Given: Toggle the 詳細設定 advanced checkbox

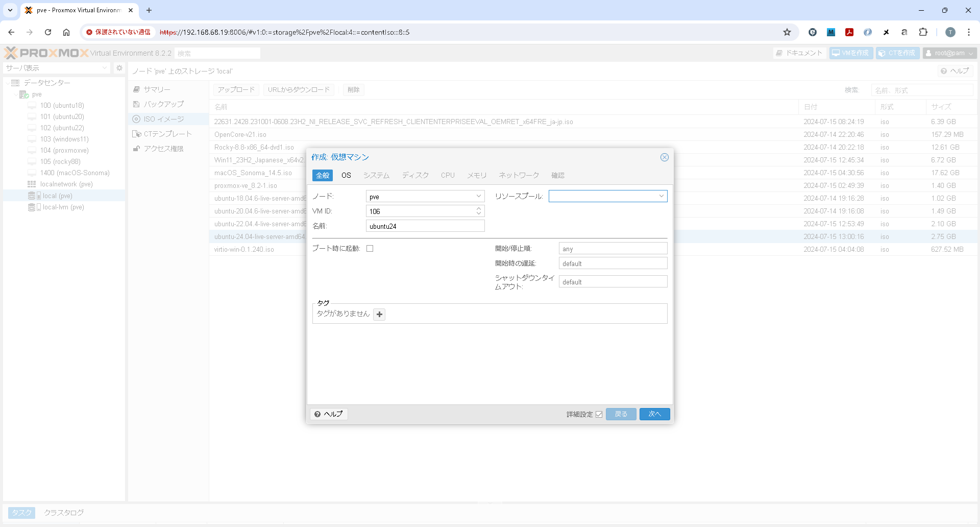Looking at the screenshot, I should pyautogui.click(x=599, y=414).
